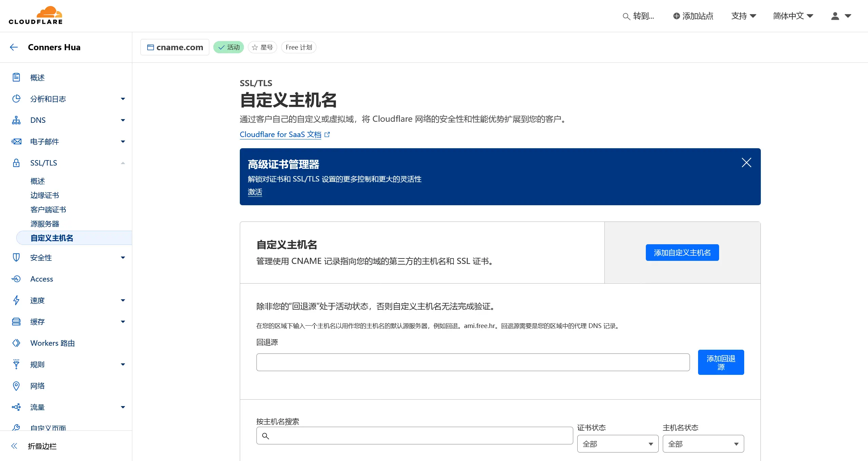This screenshot has width=868, height=461.
Task: Click the Workers 路由 diamond icon
Action: pyautogui.click(x=16, y=343)
